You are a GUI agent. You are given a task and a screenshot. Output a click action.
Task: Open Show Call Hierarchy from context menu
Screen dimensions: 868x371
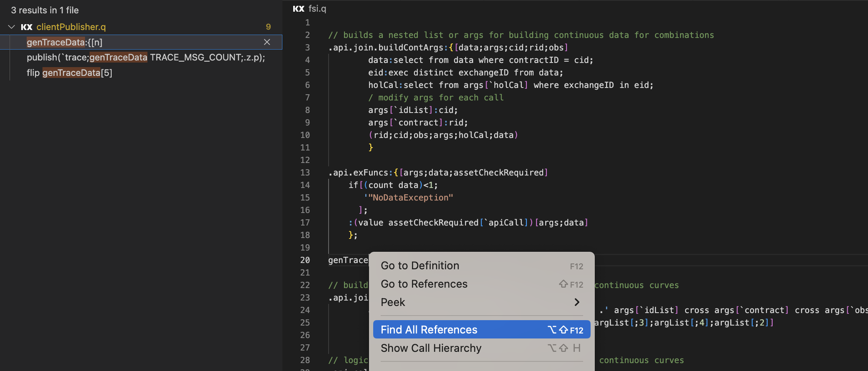tap(431, 348)
